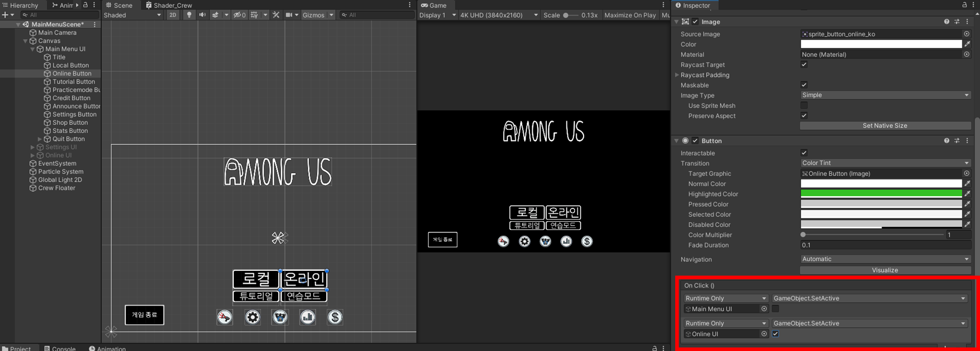Viewport: 980px width, 351px height.
Task: Click Visualize navigation button
Action: [885, 270]
